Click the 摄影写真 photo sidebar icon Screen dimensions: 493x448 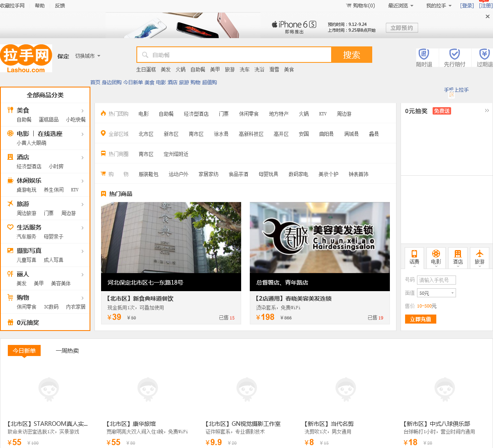click(x=10, y=250)
